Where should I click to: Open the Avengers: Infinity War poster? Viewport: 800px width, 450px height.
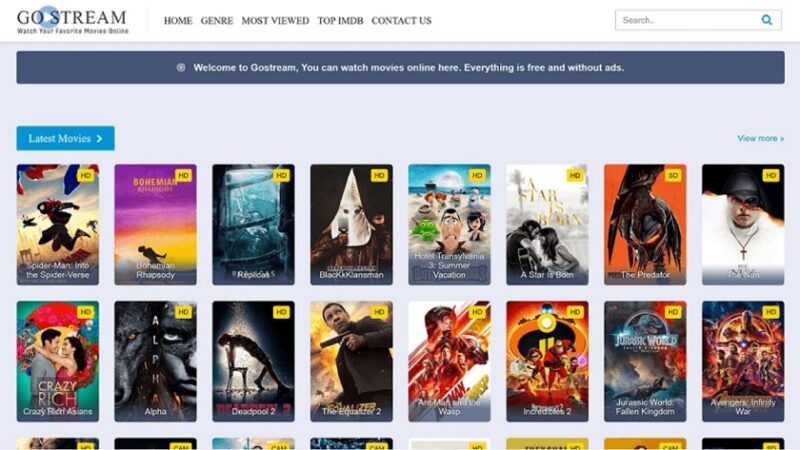coord(743,361)
